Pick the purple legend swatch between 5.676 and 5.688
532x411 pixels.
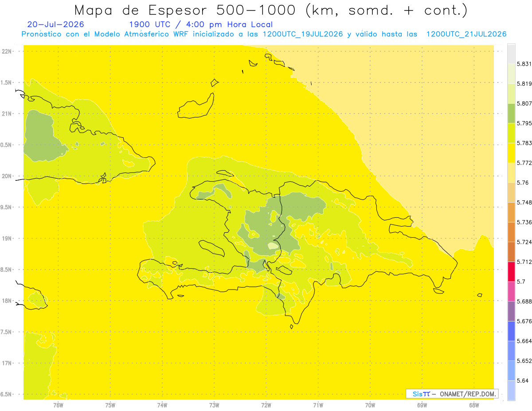pyautogui.click(x=511, y=311)
